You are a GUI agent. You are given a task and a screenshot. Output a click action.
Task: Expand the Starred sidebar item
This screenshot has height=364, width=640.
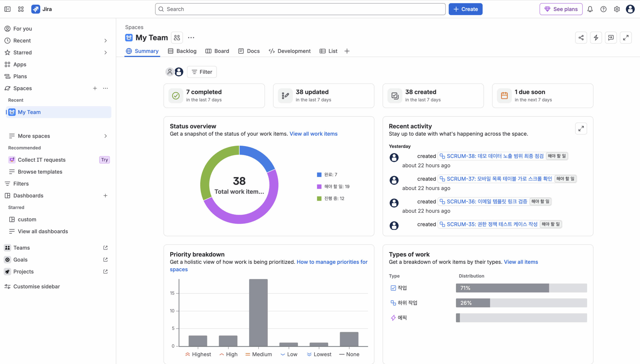[x=105, y=52]
